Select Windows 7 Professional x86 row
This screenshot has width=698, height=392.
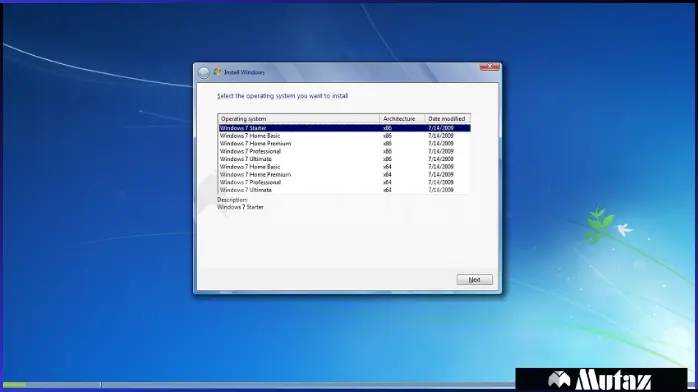[x=344, y=151]
